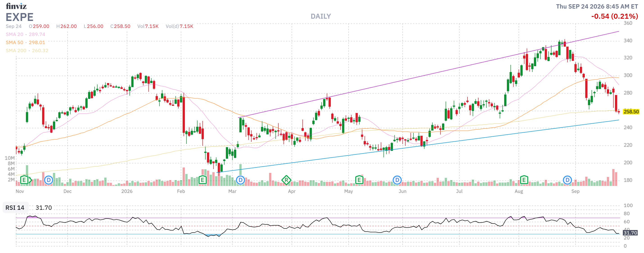644x253 pixels.
Task: Select the August earnings E marker
Action: click(x=524, y=180)
